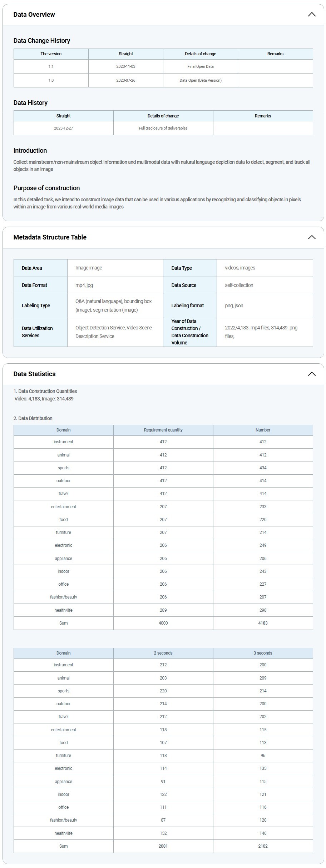
Task: Click the 'Data Open (Beta Version)' cell
Action: 200,80
